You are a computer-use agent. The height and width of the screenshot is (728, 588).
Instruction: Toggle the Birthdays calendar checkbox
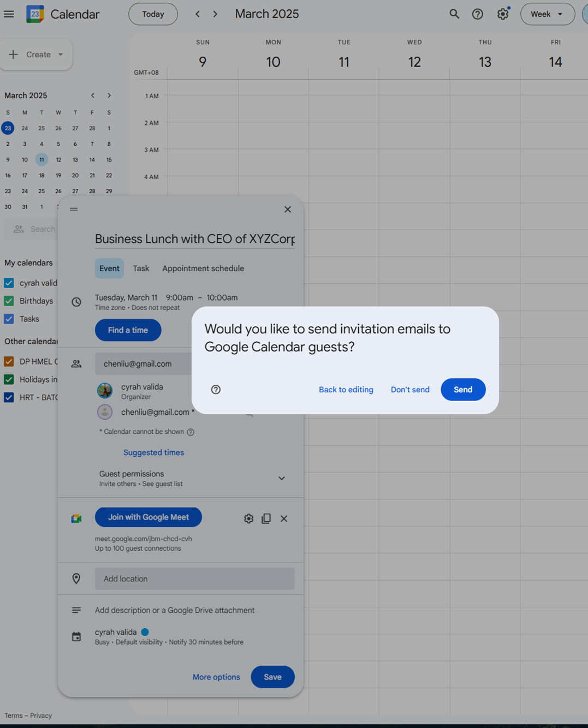click(x=9, y=301)
